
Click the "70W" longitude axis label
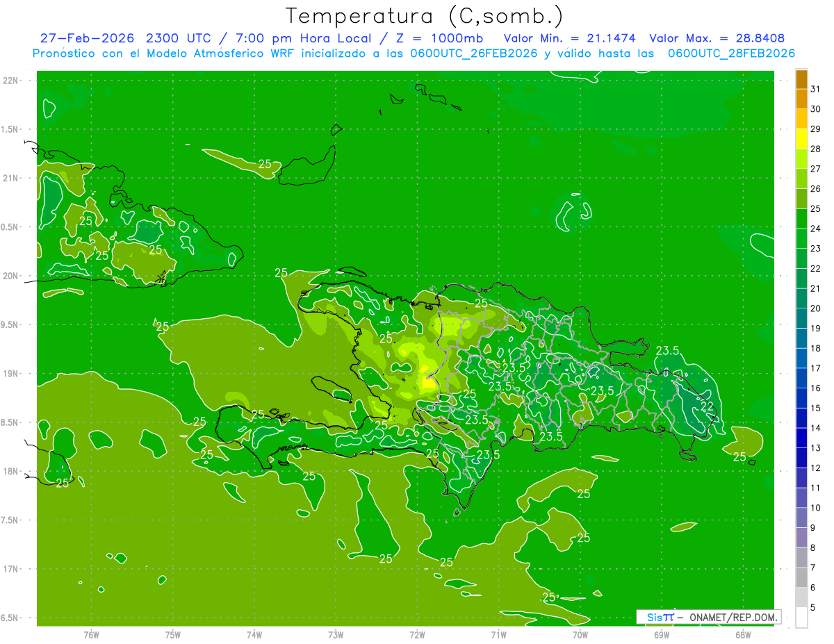[x=580, y=634]
